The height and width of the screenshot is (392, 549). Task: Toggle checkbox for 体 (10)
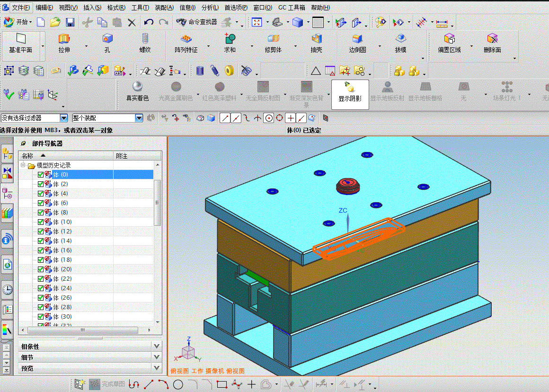click(41, 222)
